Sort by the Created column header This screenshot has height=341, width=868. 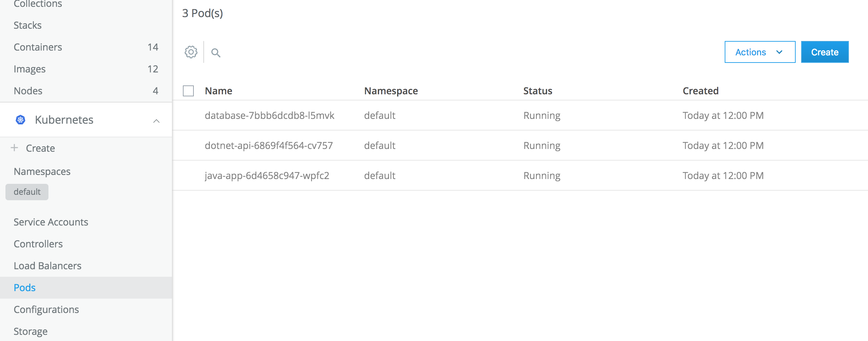[x=701, y=91]
